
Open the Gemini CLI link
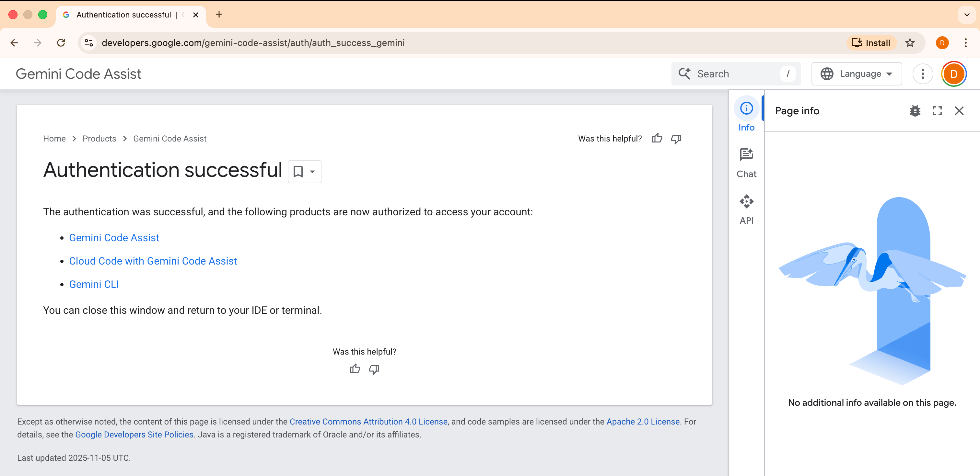tap(94, 284)
